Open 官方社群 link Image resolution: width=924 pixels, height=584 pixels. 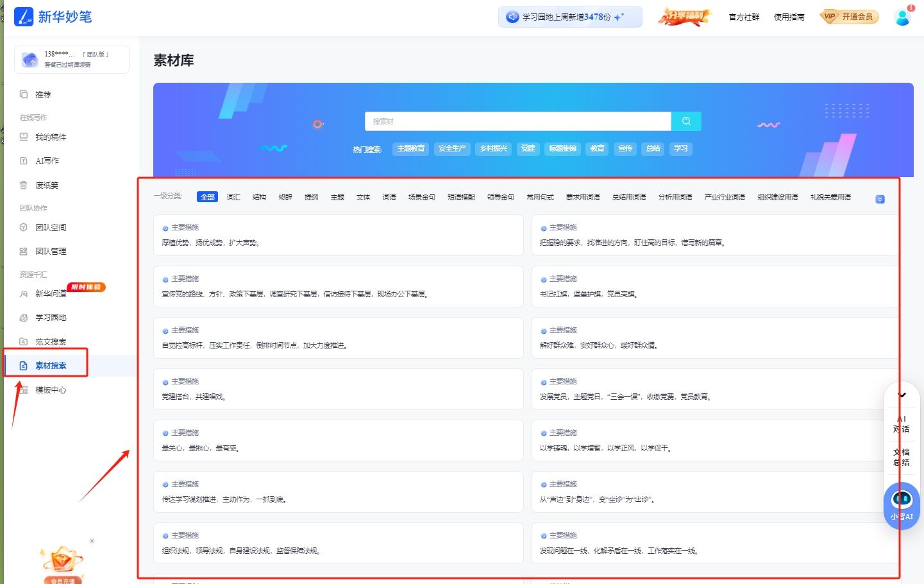744,17
